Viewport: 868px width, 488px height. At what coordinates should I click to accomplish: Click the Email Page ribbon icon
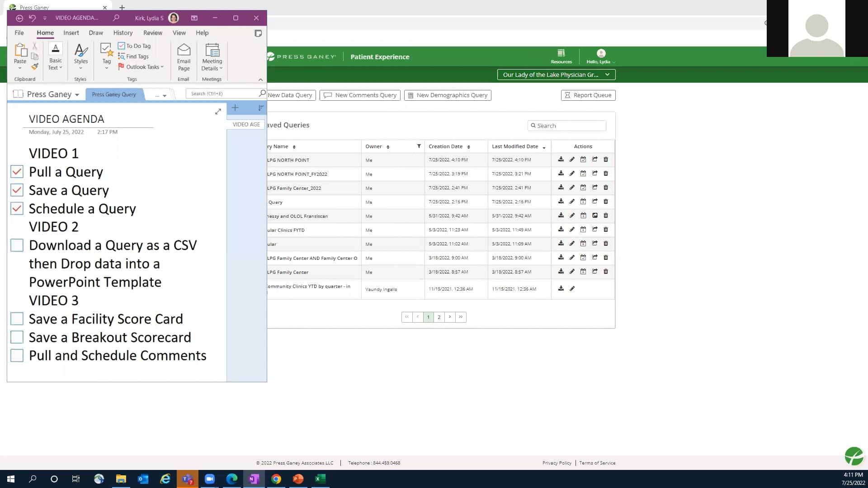click(184, 56)
